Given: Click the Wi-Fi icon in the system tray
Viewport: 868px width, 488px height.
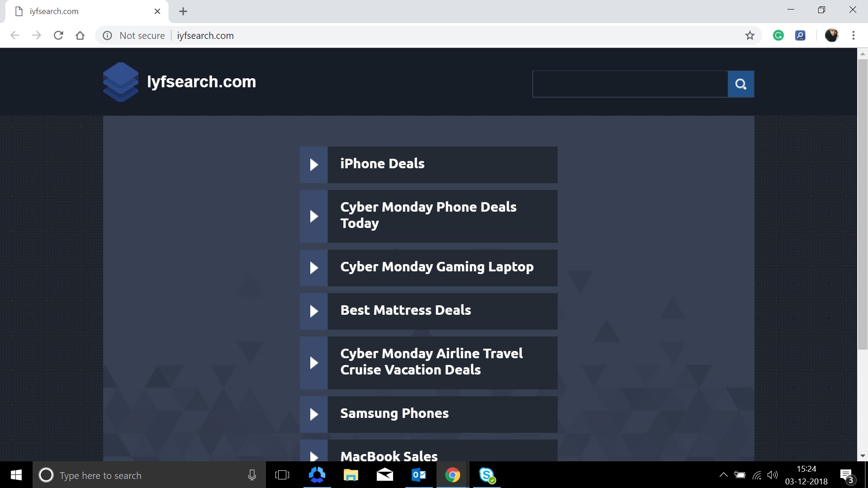Looking at the screenshot, I should click(756, 475).
